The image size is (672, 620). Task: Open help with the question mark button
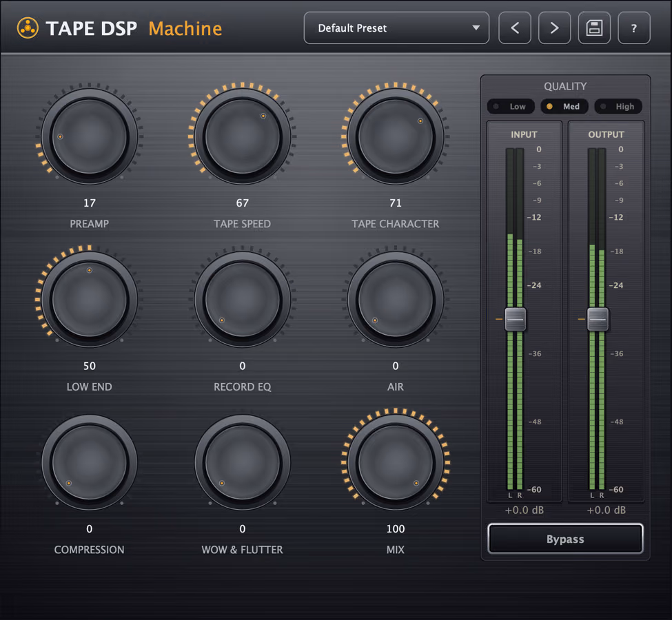coord(634,28)
